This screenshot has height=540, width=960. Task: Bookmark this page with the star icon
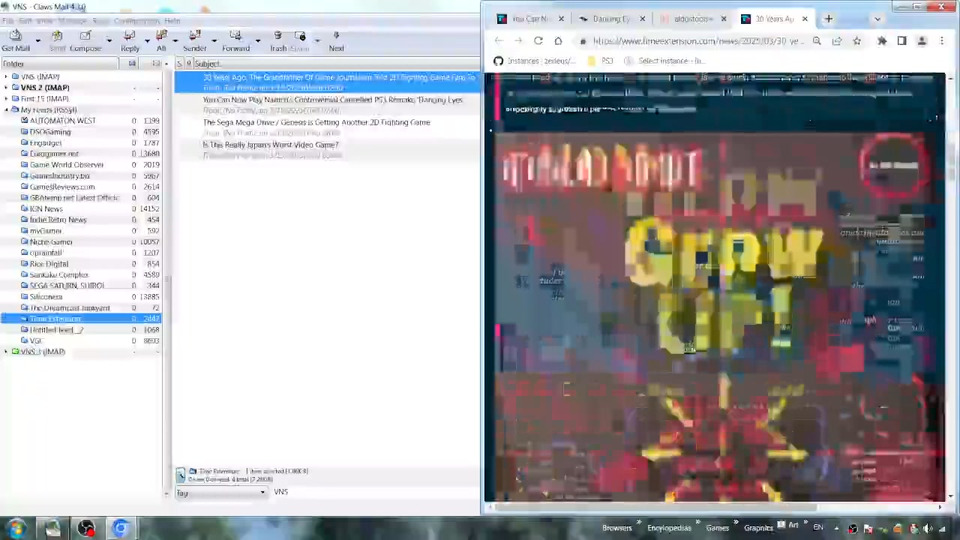(857, 41)
